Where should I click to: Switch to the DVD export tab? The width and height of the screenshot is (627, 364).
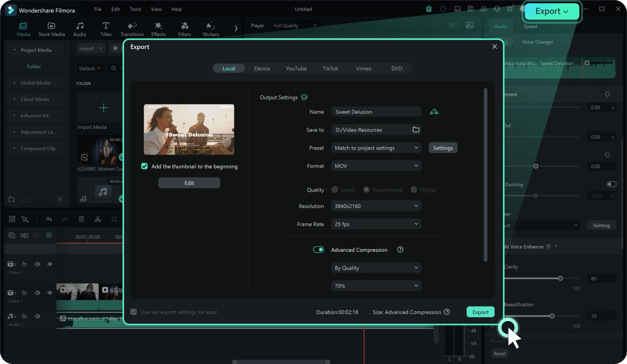pos(397,68)
